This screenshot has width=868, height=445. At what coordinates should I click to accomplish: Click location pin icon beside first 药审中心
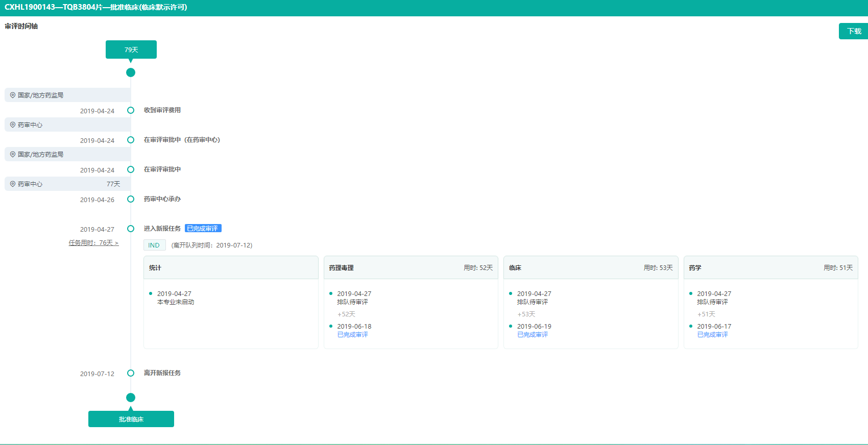coord(13,125)
